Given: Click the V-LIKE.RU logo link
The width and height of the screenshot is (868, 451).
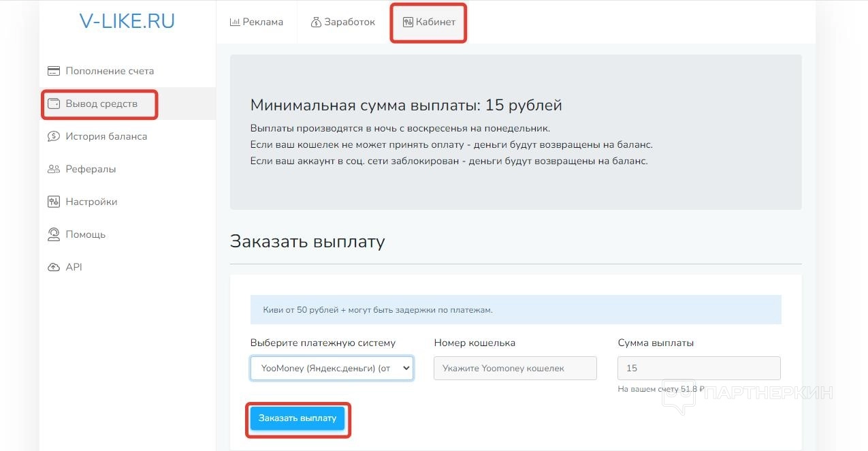Looking at the screenshot, I should coord(127,21).
